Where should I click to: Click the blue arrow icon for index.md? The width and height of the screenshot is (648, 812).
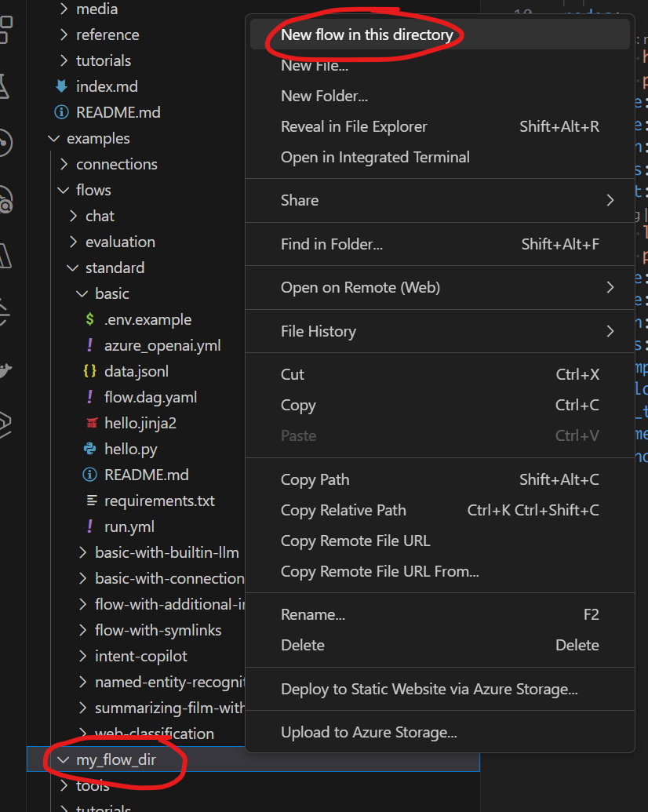coord(61,86)
